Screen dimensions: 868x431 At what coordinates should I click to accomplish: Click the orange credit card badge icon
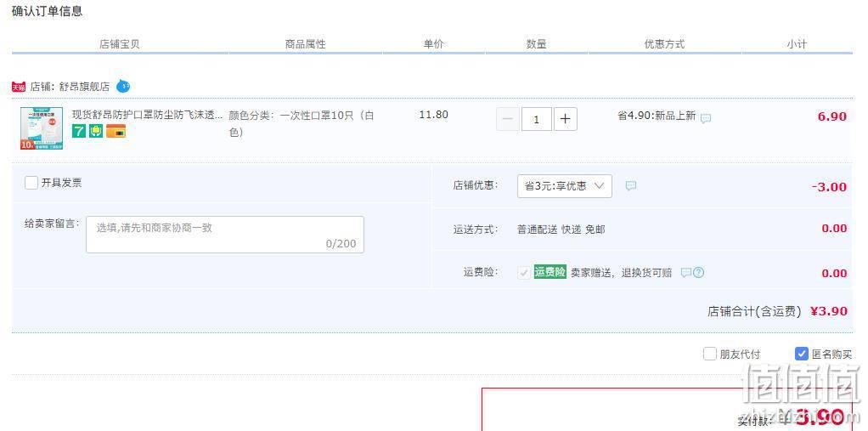pyautogui.click(x=116, y=131)
